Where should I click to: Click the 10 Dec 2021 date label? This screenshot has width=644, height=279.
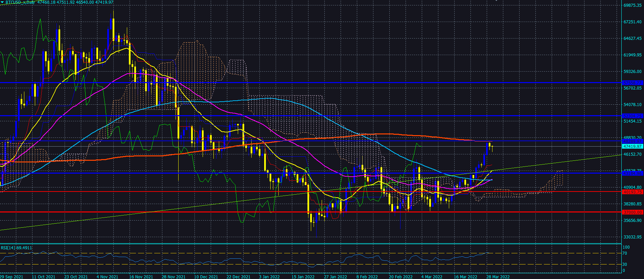click(206, 277)
